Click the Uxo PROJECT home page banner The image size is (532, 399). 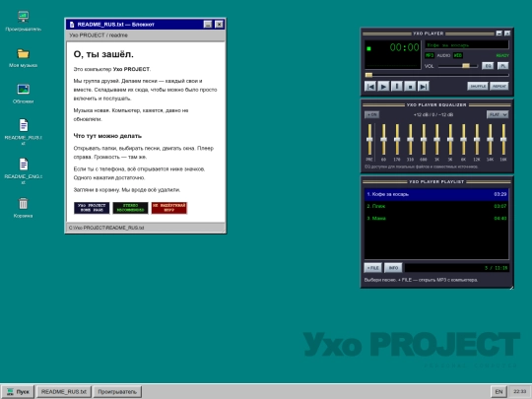[92, 208]
